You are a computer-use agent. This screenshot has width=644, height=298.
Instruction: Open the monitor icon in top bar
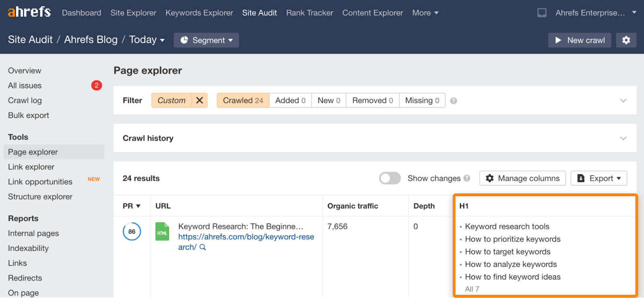[x=542, y=13]
